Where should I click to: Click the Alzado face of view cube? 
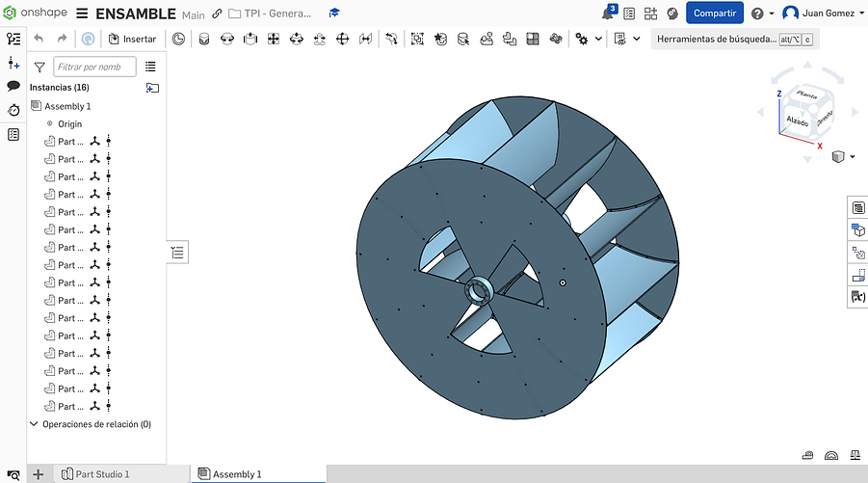click(797, 121)
